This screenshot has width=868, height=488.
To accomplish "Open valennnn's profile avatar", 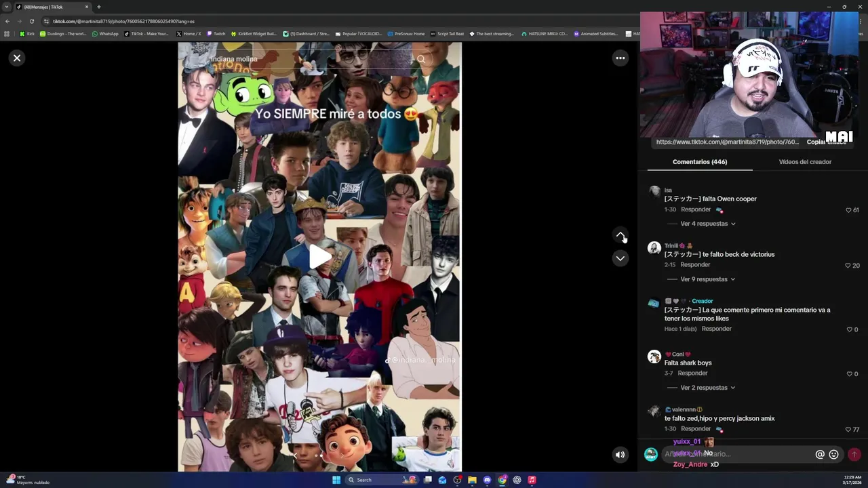I will pos(654,411).
